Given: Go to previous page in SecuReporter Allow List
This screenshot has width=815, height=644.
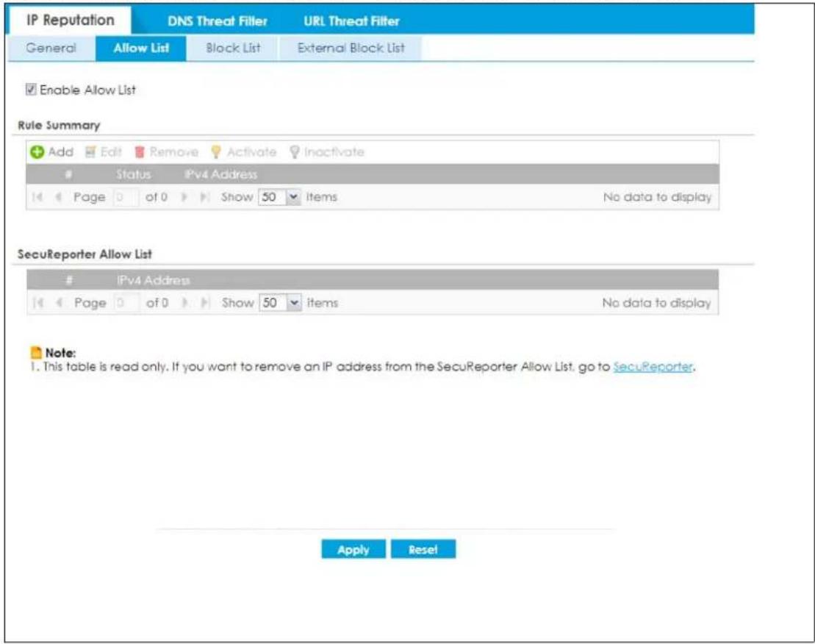Looking at the screenshot, I should pyautogui.click(x=59, y=302).
